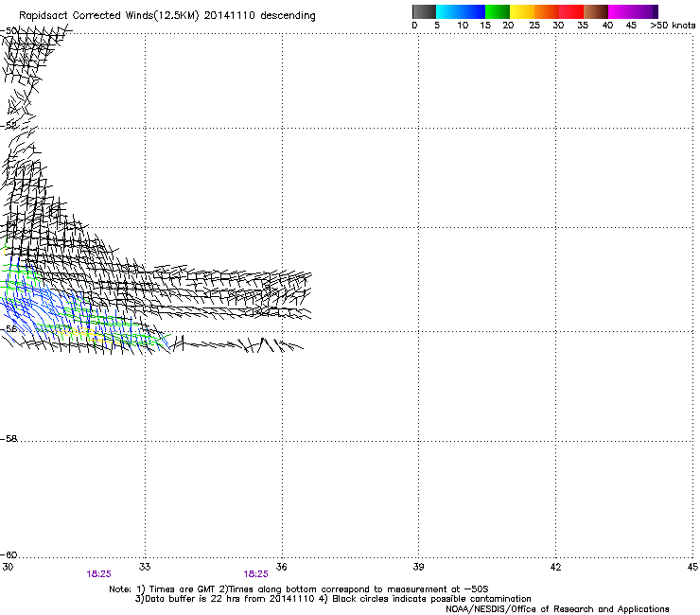700x615 pixels.
Task: Click the note 'Data buffer is 22 hrs from 20141110'
Action: (229, 599)
